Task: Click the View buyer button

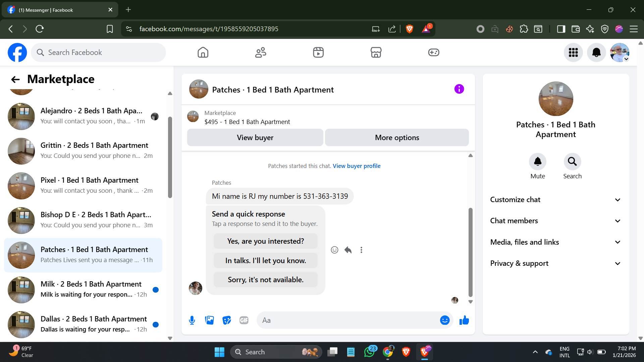Action: pyautogui.click(x=255, y=138)
